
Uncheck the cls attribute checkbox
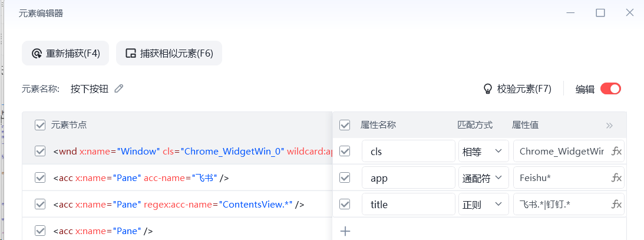(x=345, y=152)
